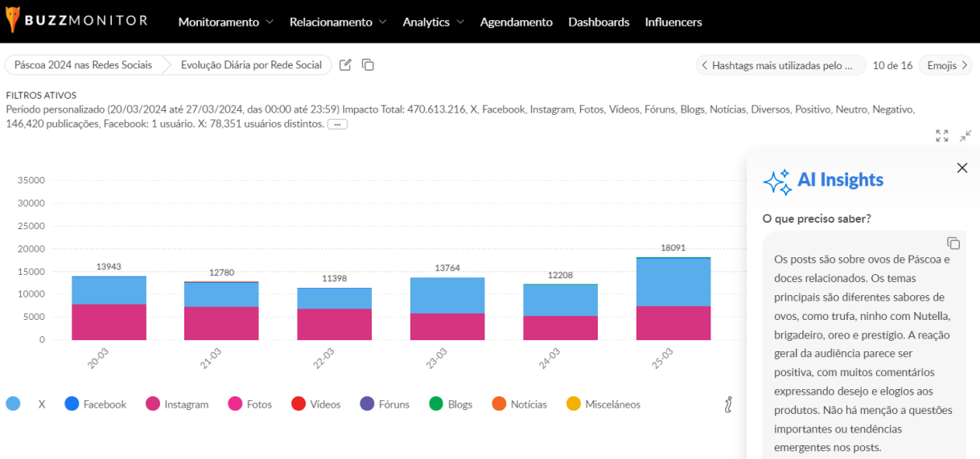Image resolution: width=980 pixels, height=459 pixels.
Task: Collapse the chart with the shrink arrows icon
Action: 966,136
